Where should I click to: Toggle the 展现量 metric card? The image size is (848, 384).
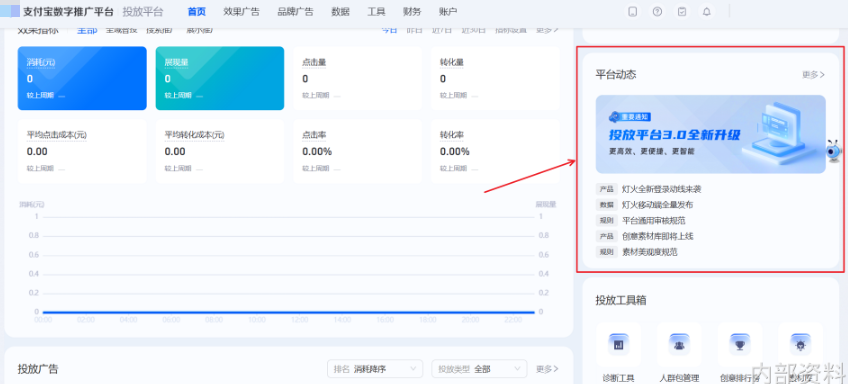[x=220, y=78]
